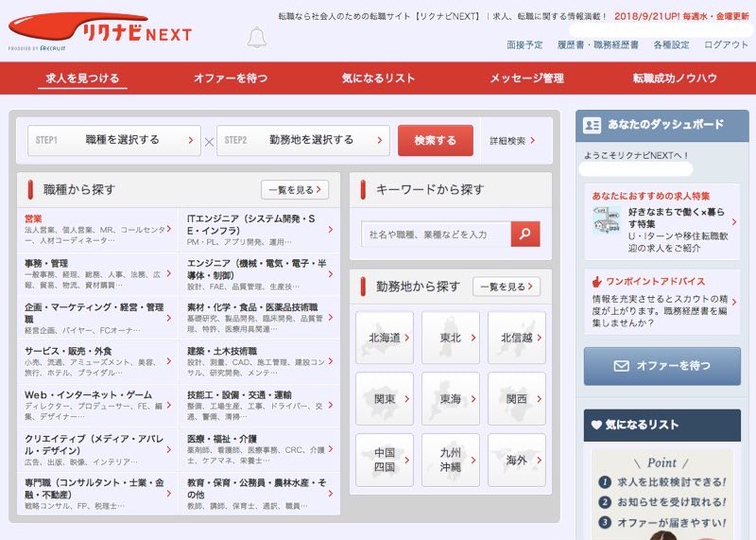This screenshot has width=756, height=540.
Task: Click the 好きなまちで働く feature thumbnail
Action: [x=607, y=220]
